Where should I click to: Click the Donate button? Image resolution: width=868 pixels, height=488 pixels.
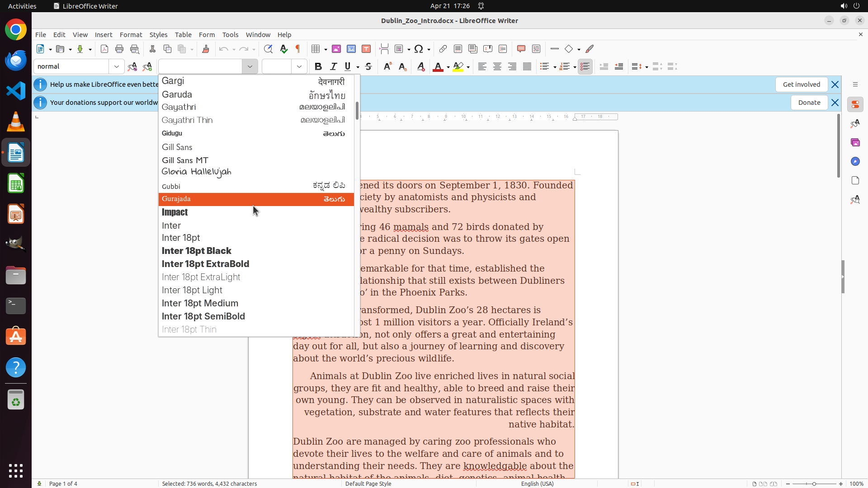(x=809, y=103)
